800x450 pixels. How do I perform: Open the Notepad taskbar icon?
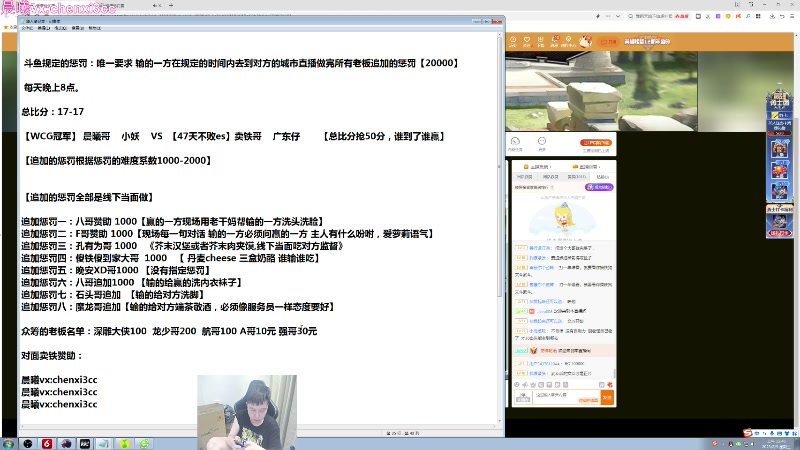[x=104, y=443]
